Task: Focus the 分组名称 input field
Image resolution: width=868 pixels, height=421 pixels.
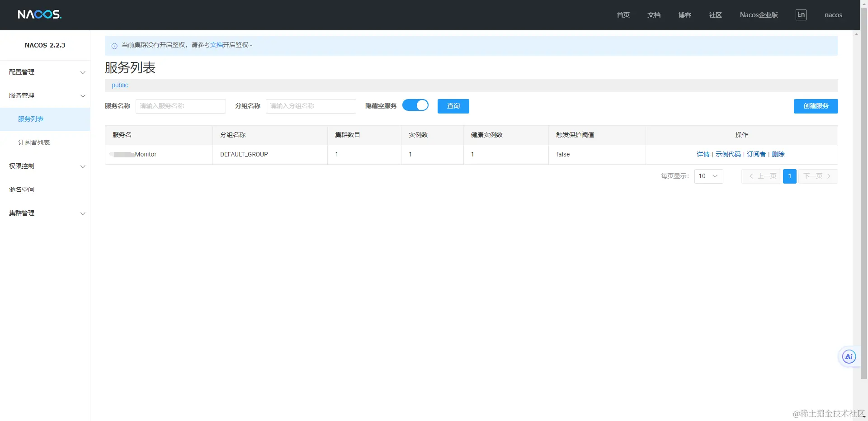Action: coord(311,106)
